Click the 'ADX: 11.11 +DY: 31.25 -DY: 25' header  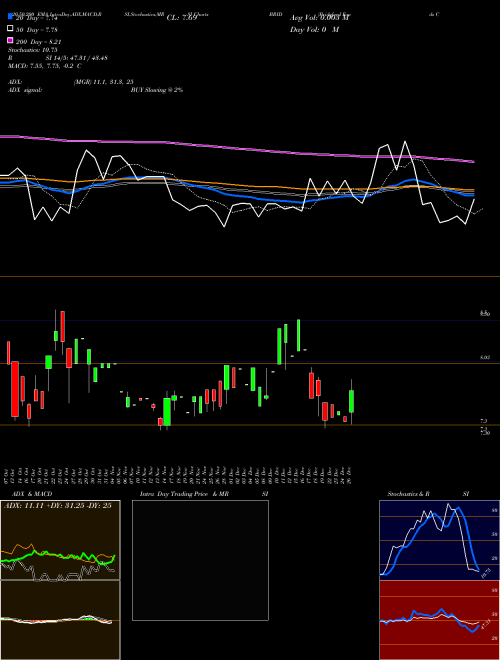click(58, 505)
